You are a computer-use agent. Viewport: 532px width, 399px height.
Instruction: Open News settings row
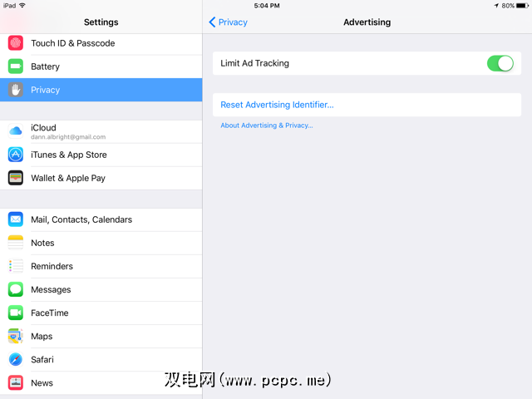click(x=101, y=383)
